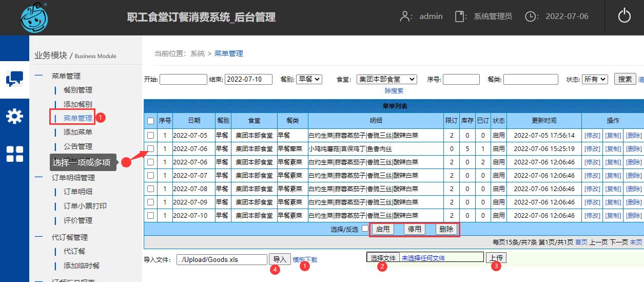The height and width of the screenshot is (282, 644).
Task: Click the 结束 date field showing 2022-07-10
Action: pyautogui.click(x=248, y=79)
